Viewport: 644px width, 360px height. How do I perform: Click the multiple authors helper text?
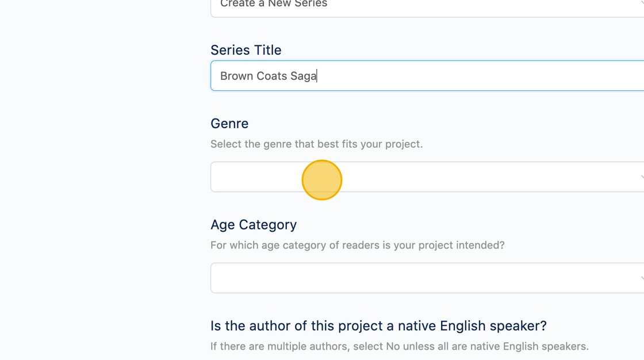pyautogui.click(x=399, y=346)
